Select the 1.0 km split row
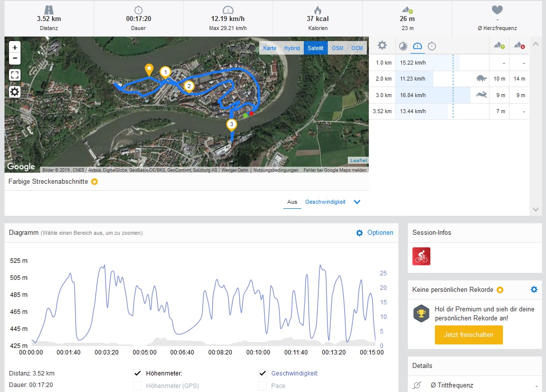 coord(449,63)
